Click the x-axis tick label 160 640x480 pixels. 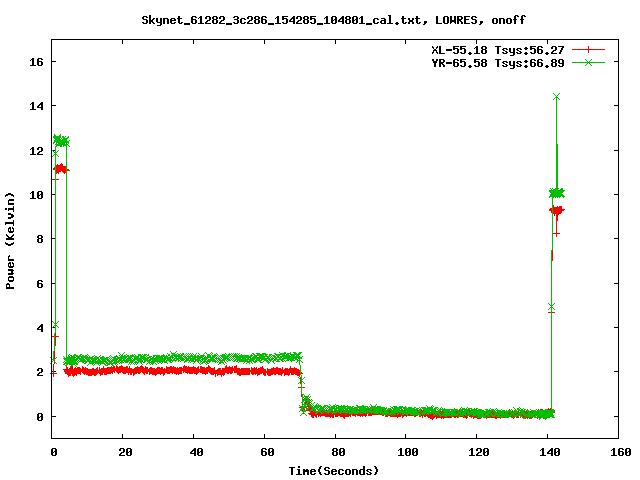tap(620, 452)
